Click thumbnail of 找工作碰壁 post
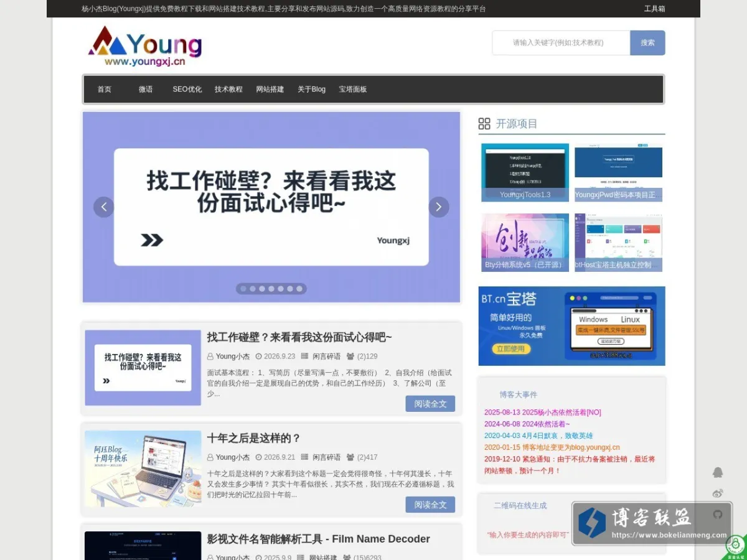 (x=143, y=368)
